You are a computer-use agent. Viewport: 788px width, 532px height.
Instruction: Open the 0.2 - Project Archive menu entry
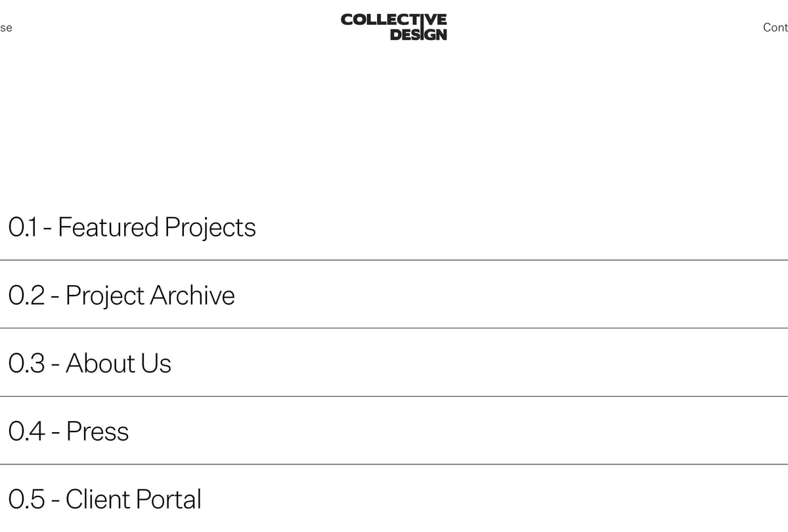click(121, 296)
